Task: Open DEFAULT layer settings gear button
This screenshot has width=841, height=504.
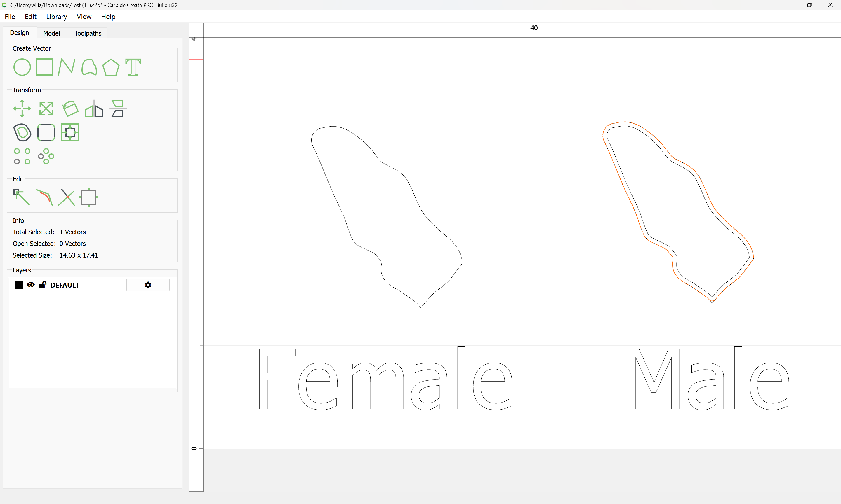Action: pyautogui.click(x=148, y=285)
